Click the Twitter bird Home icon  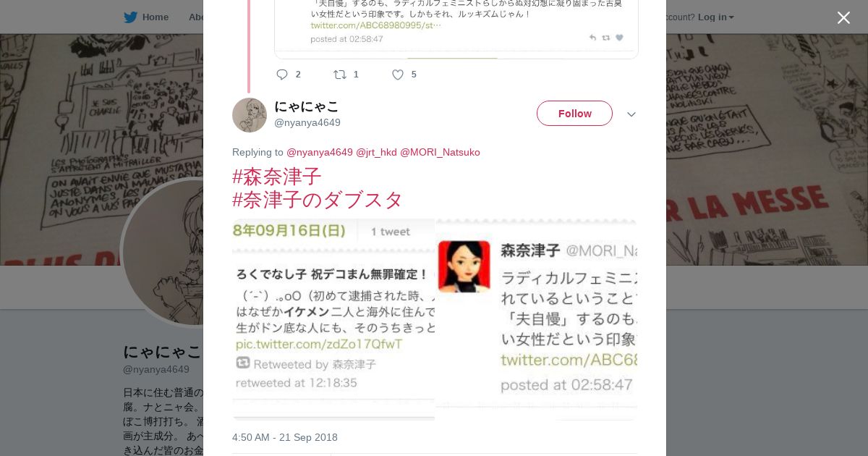point(131,17)
